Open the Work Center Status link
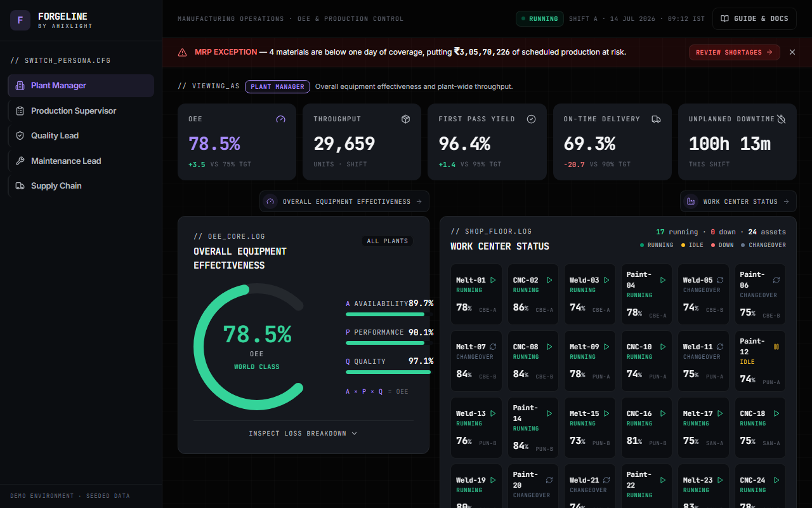 pyautogui.click(x=738, y=201)
